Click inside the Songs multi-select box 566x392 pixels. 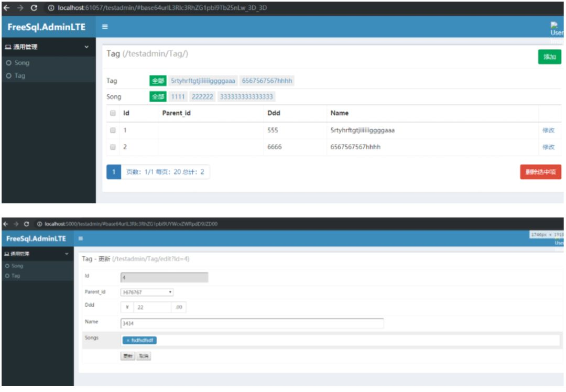pyautogui.click(x=341, y=340)
